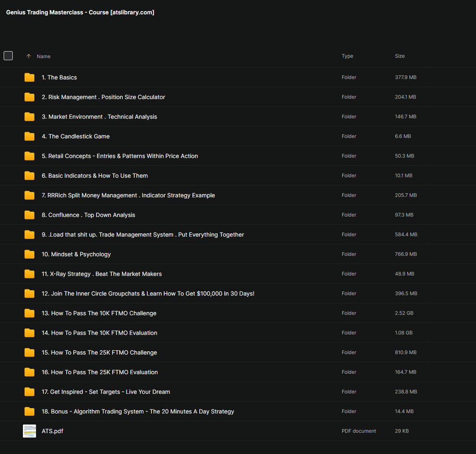Image resolution: width=476 pixels, height=454 pixels.
Task: Open the file named ATS.pdf
Action: point(52,431)
